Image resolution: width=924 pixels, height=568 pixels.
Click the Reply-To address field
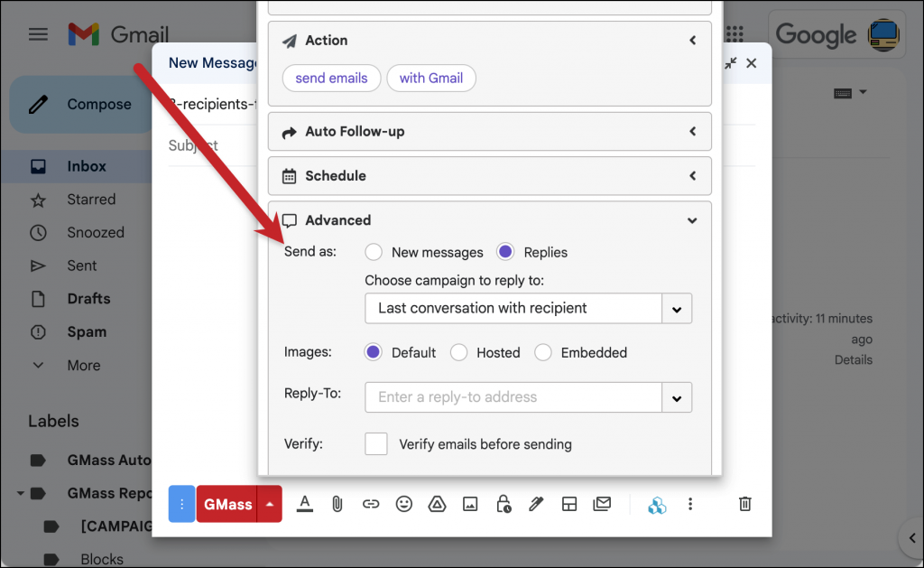pyautogui.click(x=513, y=397)
